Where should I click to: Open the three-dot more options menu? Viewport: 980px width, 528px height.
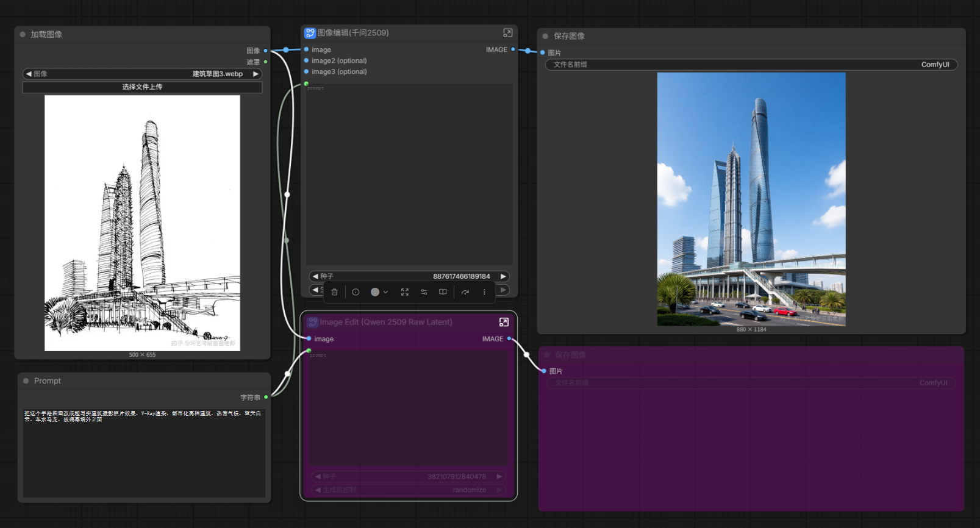(x=484, y=292)
